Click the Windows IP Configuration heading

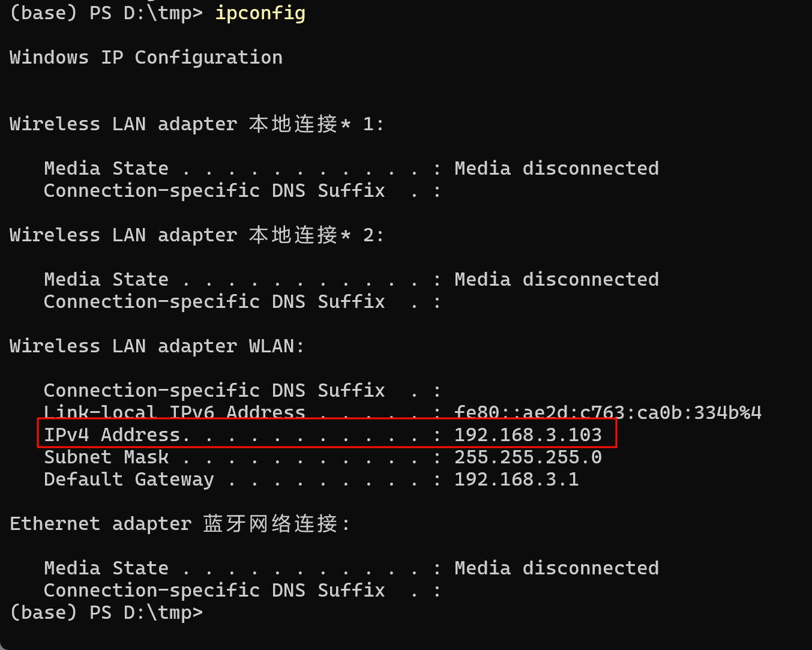(x=146, y=58)
